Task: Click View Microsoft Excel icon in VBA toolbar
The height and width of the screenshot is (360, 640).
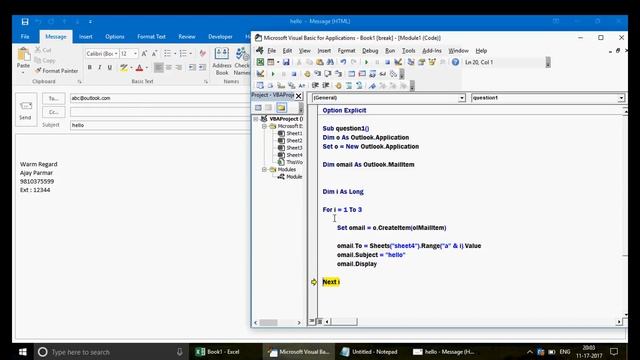Action: pos(260,62)
